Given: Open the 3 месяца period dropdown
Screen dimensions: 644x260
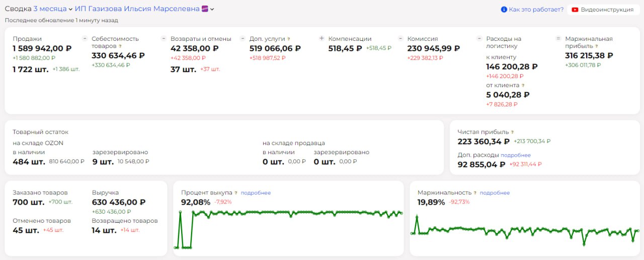Looking at the screenshot, I should click(53, 9).
